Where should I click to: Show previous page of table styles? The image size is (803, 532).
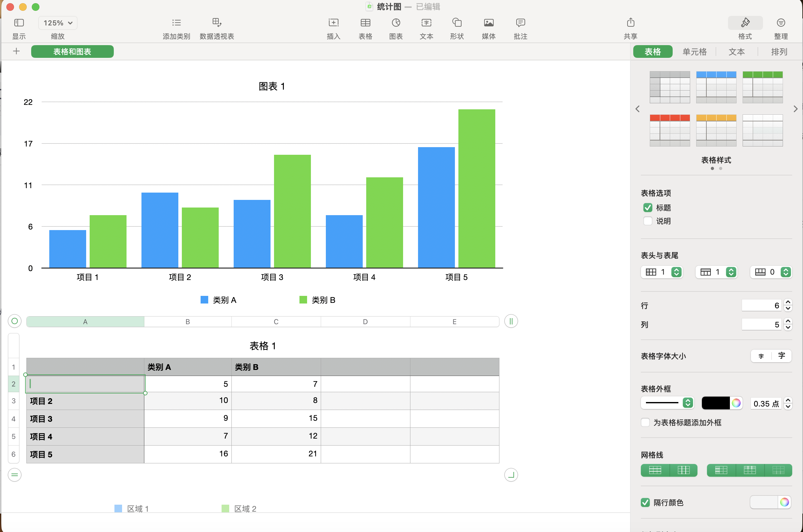[637, 109]
